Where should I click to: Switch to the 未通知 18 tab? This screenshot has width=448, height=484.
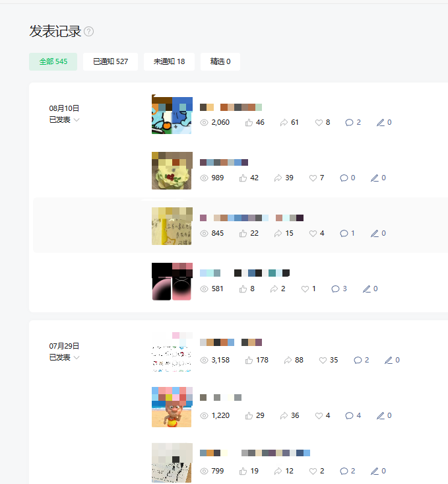pos(169,61)
